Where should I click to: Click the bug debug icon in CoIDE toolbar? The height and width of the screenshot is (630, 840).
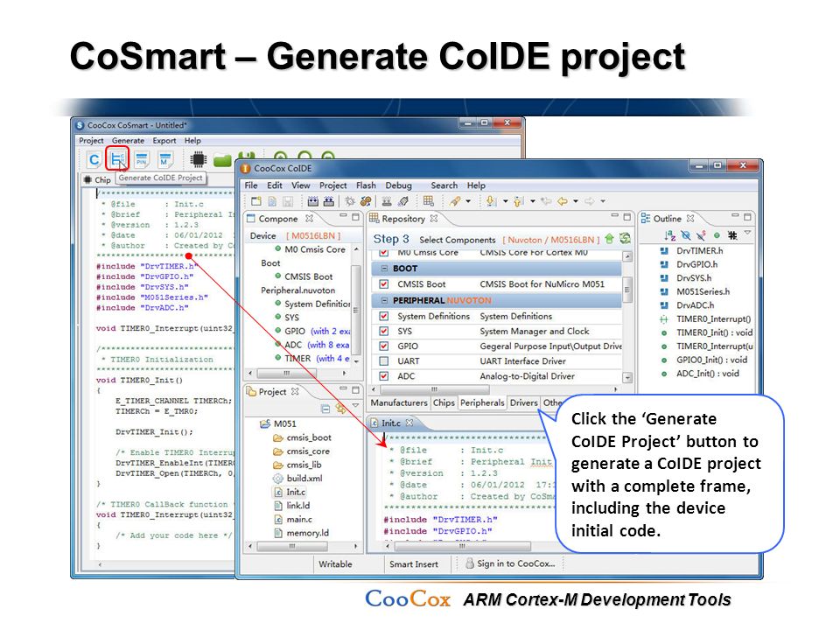(350, 201)
